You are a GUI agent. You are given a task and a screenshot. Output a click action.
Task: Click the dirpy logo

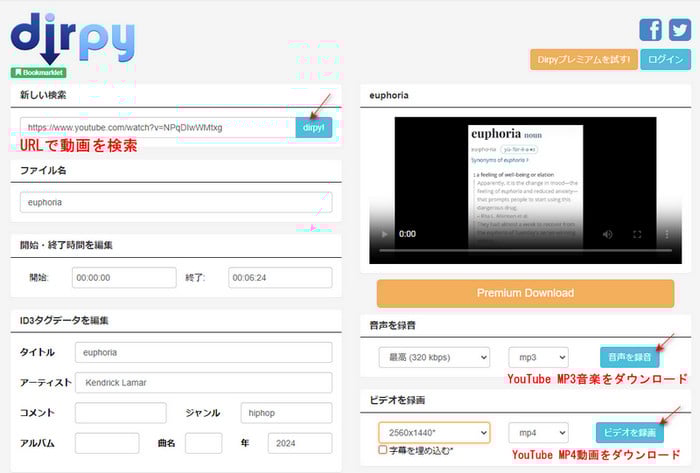click(x=72, y=38)
